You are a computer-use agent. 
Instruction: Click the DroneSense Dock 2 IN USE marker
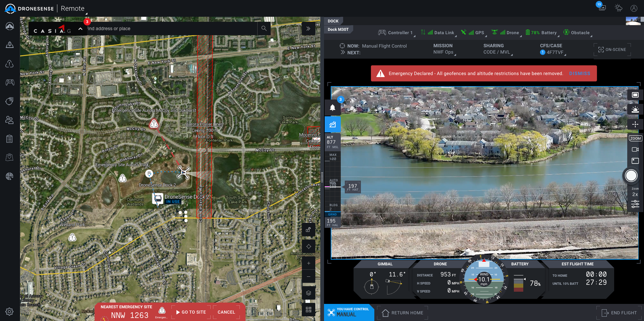(x=158, y=199)
